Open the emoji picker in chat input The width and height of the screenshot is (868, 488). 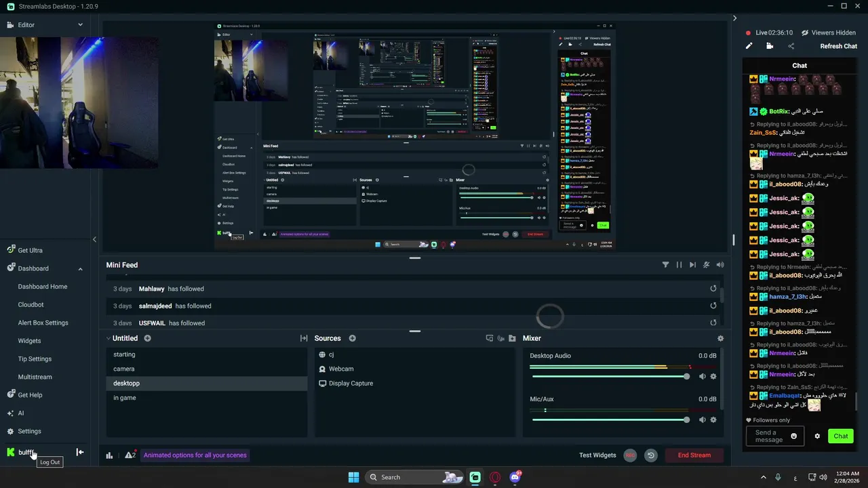(794, 436)
